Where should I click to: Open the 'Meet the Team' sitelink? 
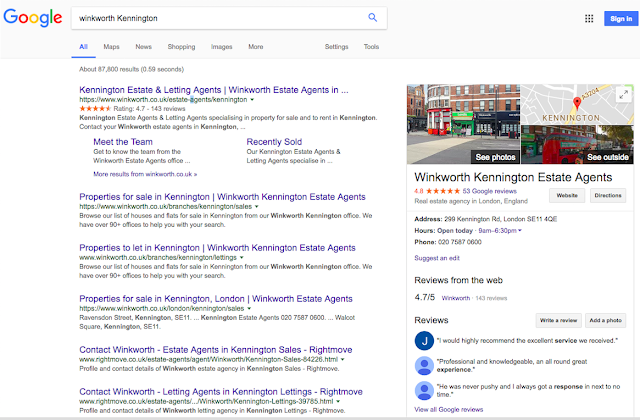[x=123, y=142]
